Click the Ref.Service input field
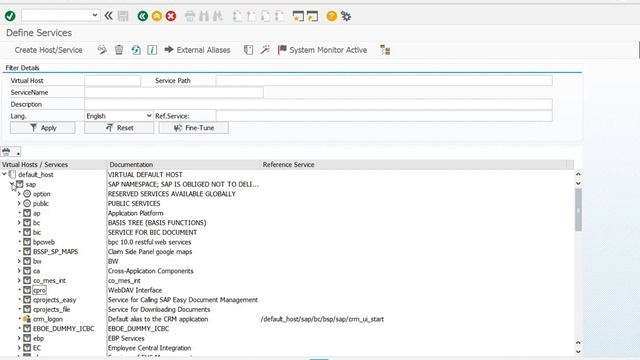This screenshot has height=360, width=640. point(384,116)
